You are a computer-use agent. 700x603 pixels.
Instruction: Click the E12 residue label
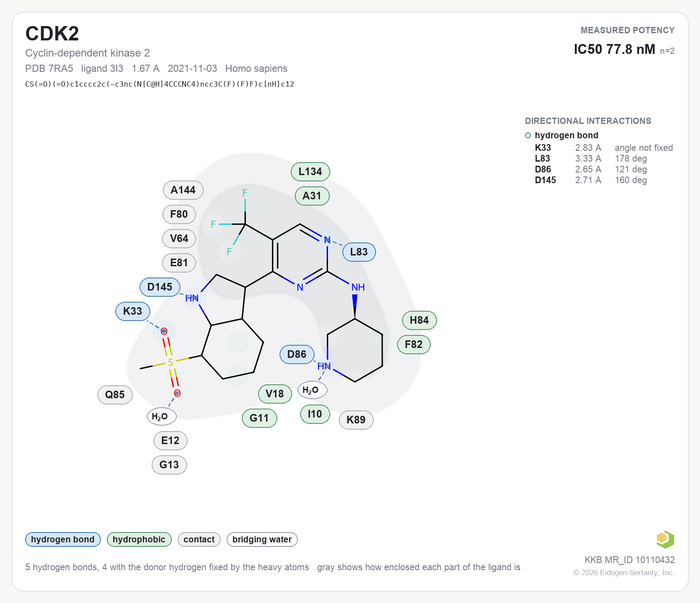coord(171,440)
